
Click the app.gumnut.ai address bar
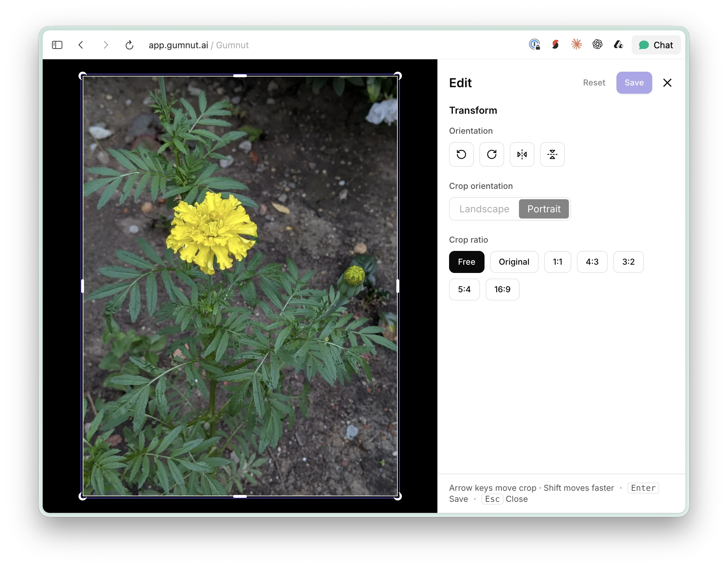click(x=199, y=45)
